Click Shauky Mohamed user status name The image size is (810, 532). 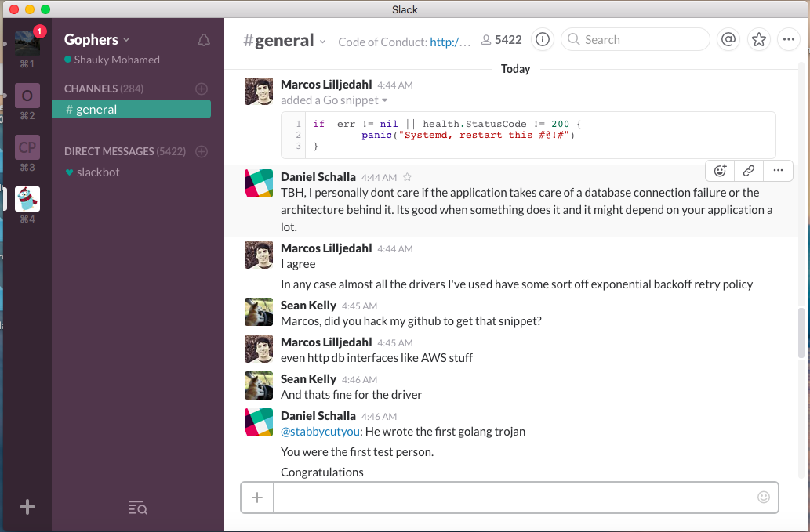(117, 60)
